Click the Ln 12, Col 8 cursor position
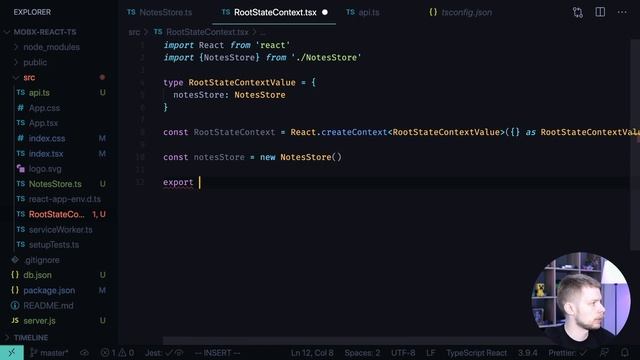 [x=312, y=353]
